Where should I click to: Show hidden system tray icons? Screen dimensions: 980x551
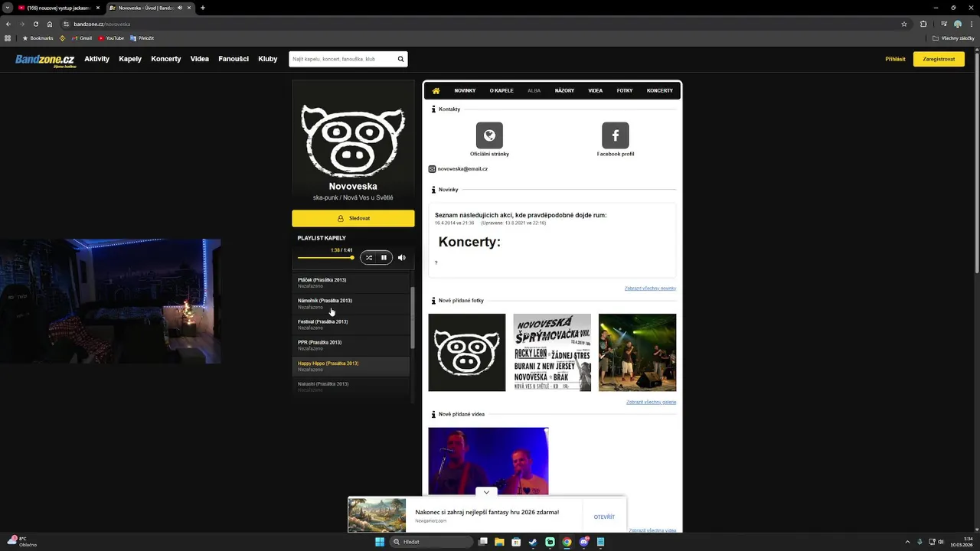coord(908,542)
